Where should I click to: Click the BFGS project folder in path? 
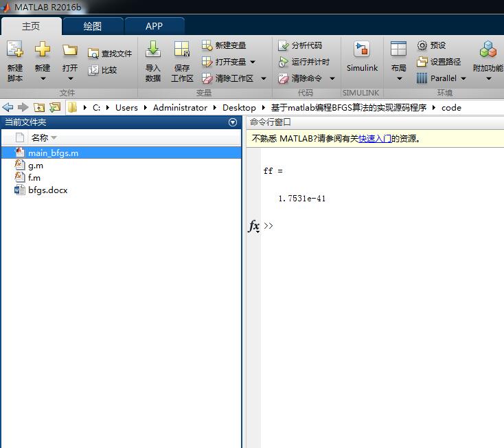point(349,107)
